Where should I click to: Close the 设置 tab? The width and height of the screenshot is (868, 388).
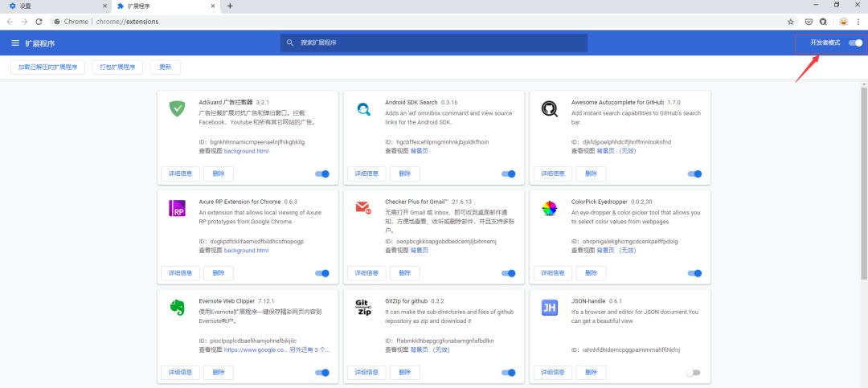click(x=105, y=6)
